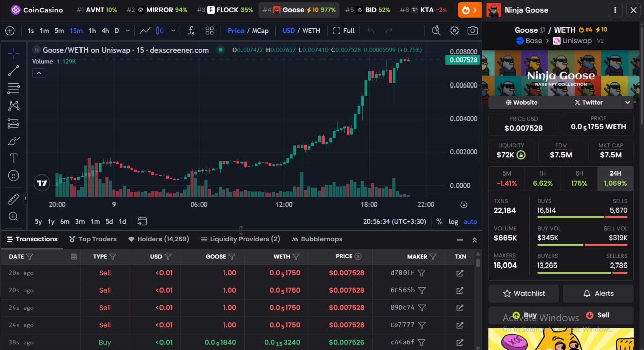Open the calendar filter in DATE column
The width and height of the screenshot is (644, 350).
(74, 256)
